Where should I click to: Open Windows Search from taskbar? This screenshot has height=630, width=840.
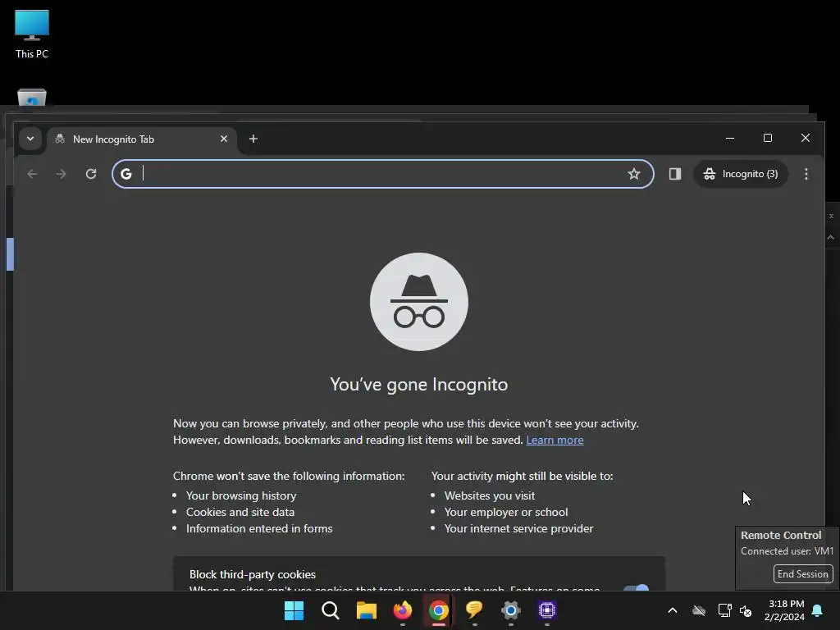point(330,610)
